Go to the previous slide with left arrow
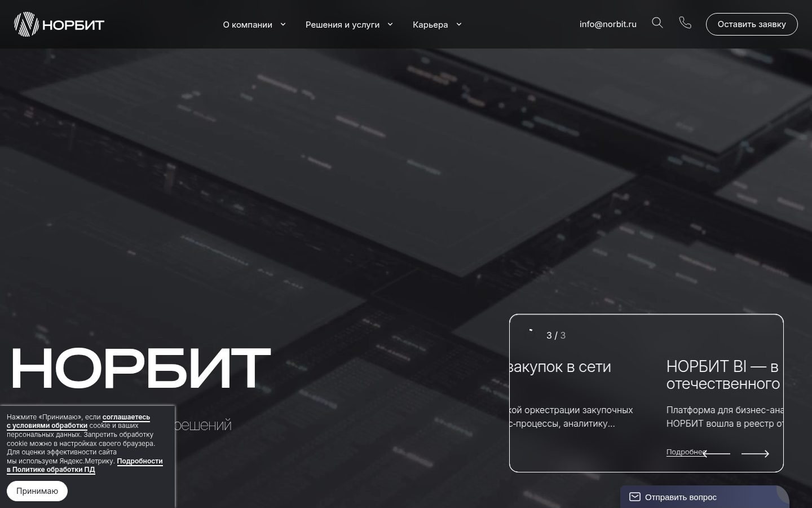The image size is (812, 508). pos(716,454)
